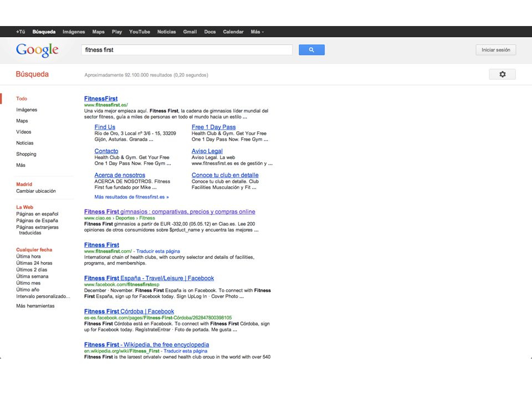
Task: Open the Free 1 Day Pass sitelink
Action: tap(214, 127)
